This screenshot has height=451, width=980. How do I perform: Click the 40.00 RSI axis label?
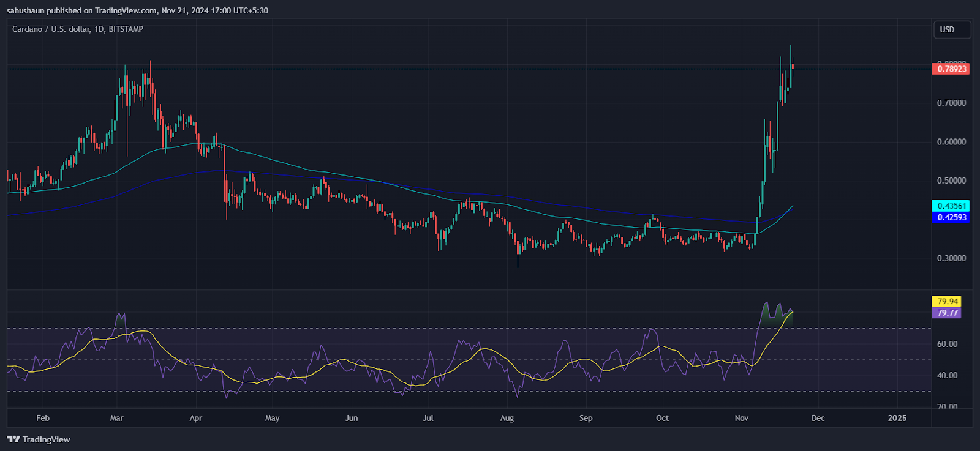point(947,375)
